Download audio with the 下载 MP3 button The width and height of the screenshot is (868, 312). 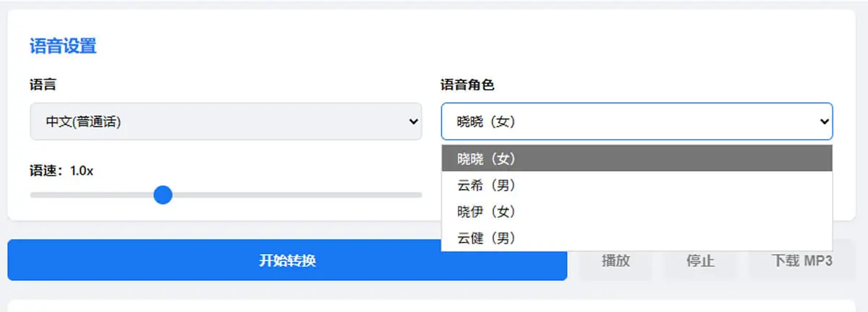click(802, 261)
